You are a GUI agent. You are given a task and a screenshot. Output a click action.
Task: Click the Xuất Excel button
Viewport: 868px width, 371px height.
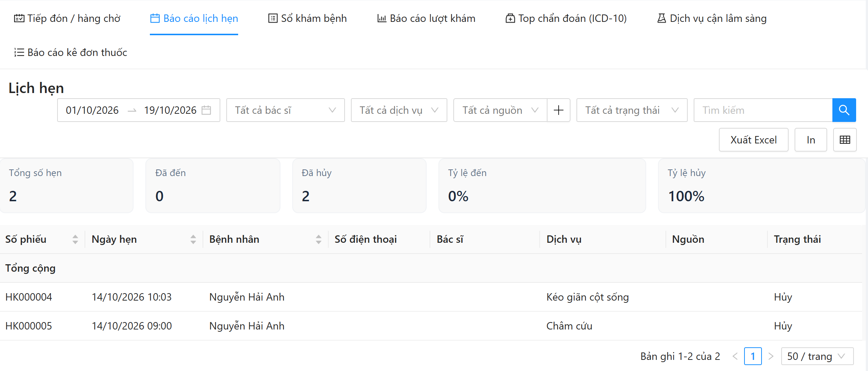point(754,140)
